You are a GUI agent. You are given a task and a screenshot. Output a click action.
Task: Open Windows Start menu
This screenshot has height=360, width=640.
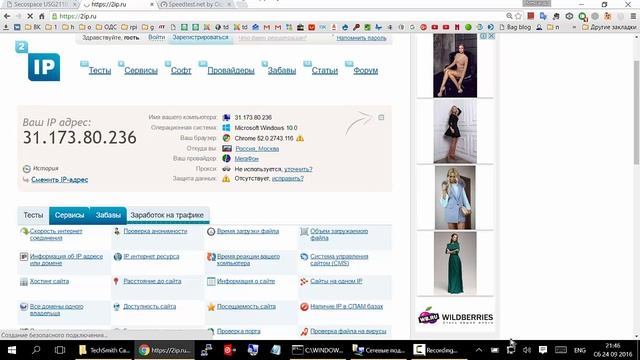point(11,350)
